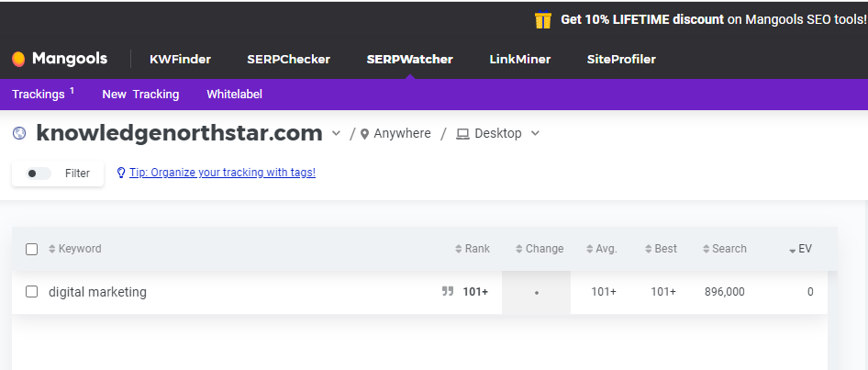Sort by Best column arrows
Screen dimensions: 868x370
coord(648,249)
